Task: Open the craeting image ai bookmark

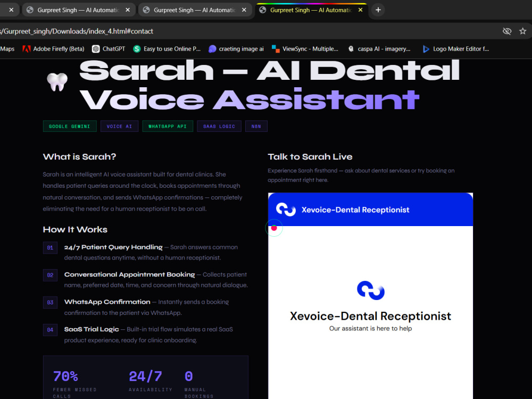Action: tap(236, 49)
